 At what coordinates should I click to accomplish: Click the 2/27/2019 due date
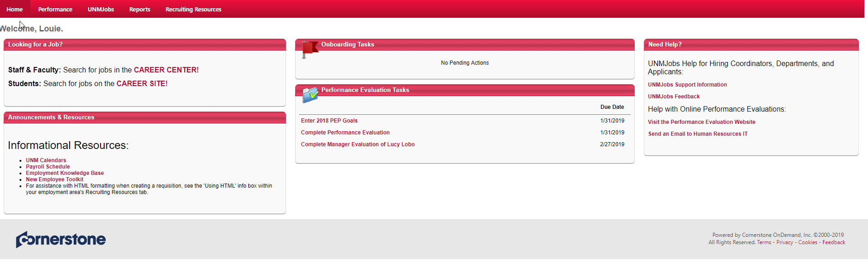(x=612, y=144)
